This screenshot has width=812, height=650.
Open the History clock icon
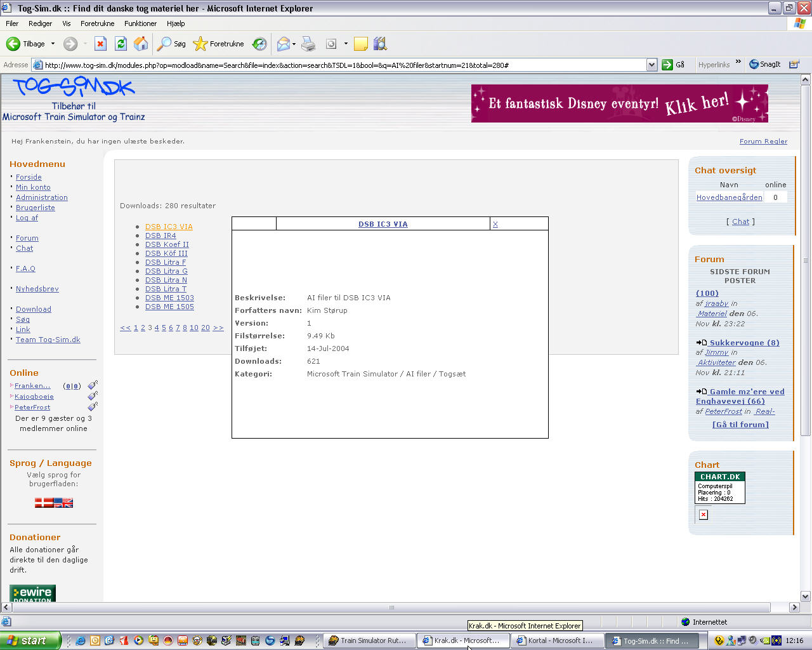[x=259, y=44]
